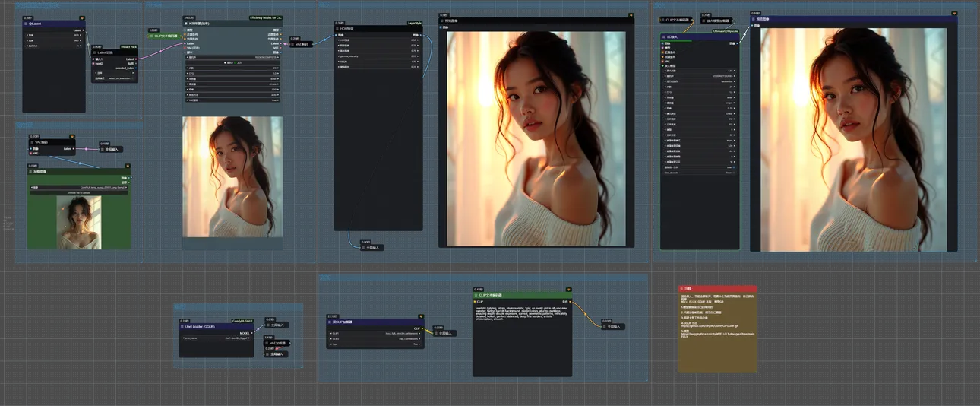Expand the 全局输入 node beside VAE编码
Viewport: 980px width, 406px height.
click(103, 149)
